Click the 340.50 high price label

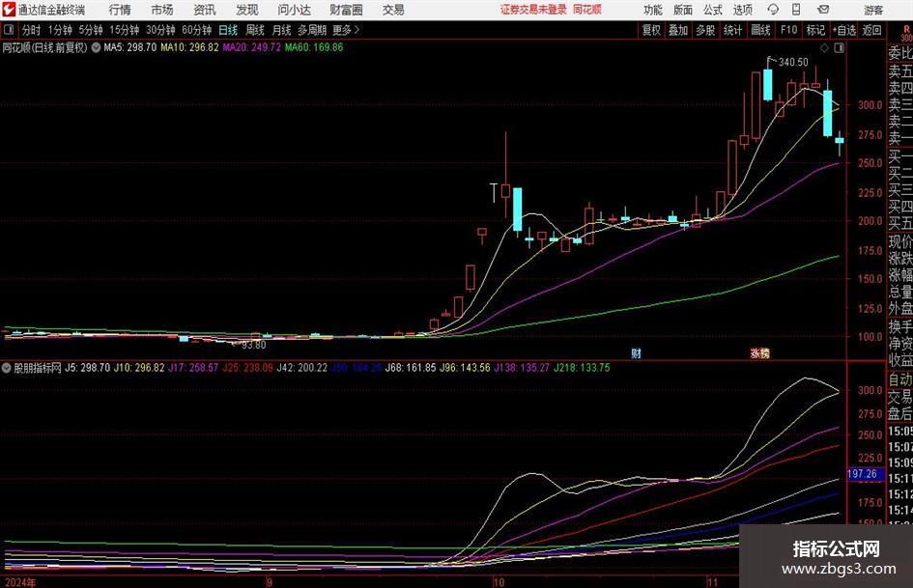point(793,63)
